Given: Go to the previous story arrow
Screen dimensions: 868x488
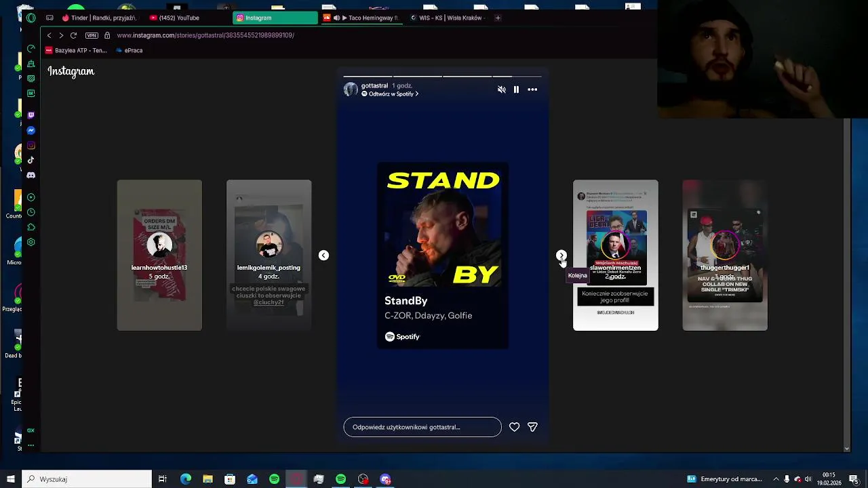Looking at the screenshot, I should pyautogui.click(x=323, y=255).
